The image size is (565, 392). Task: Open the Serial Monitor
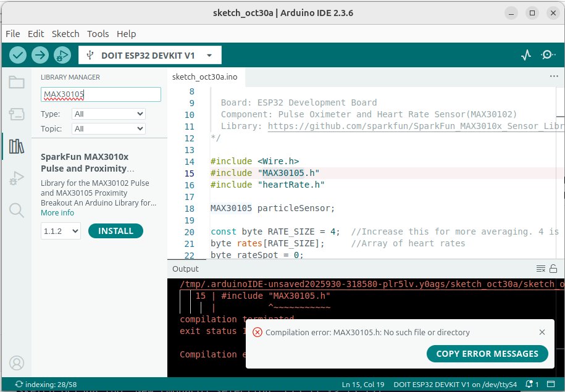click(x=548, y=55)
